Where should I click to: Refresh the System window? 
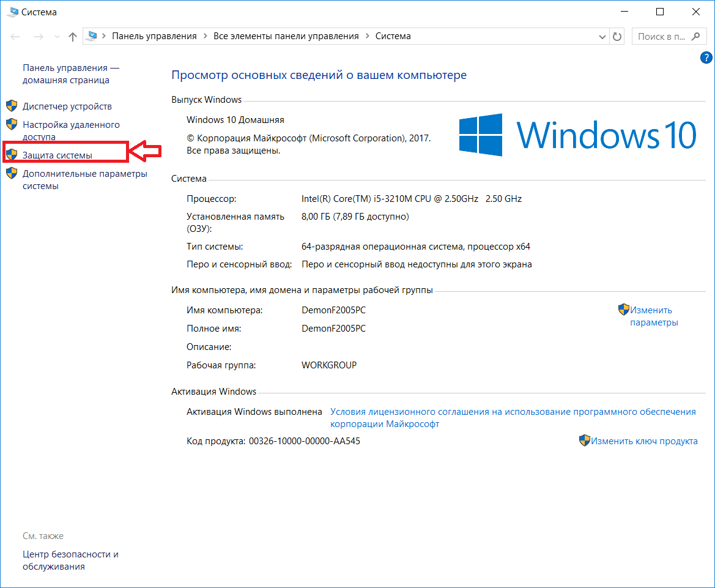[x=617, y=37]
